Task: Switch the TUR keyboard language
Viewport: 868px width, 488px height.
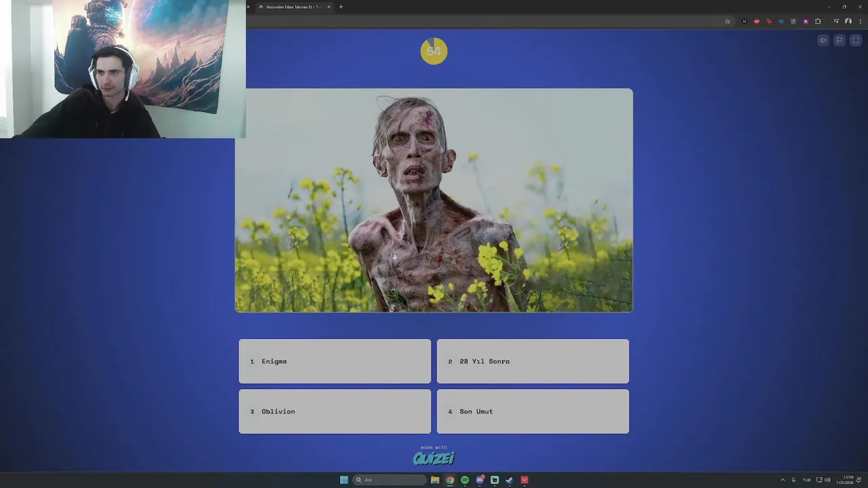Action: (x=807, y=480)
